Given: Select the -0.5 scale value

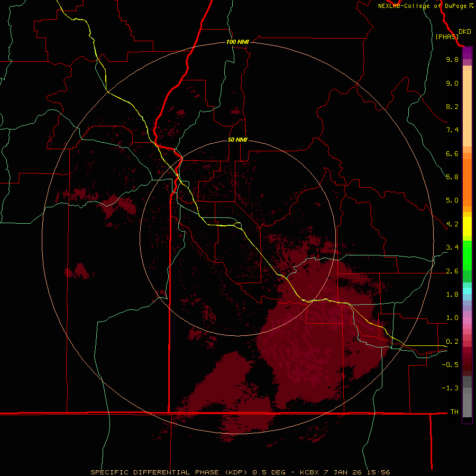Looking at the screenshot, I should coord(450,364).
